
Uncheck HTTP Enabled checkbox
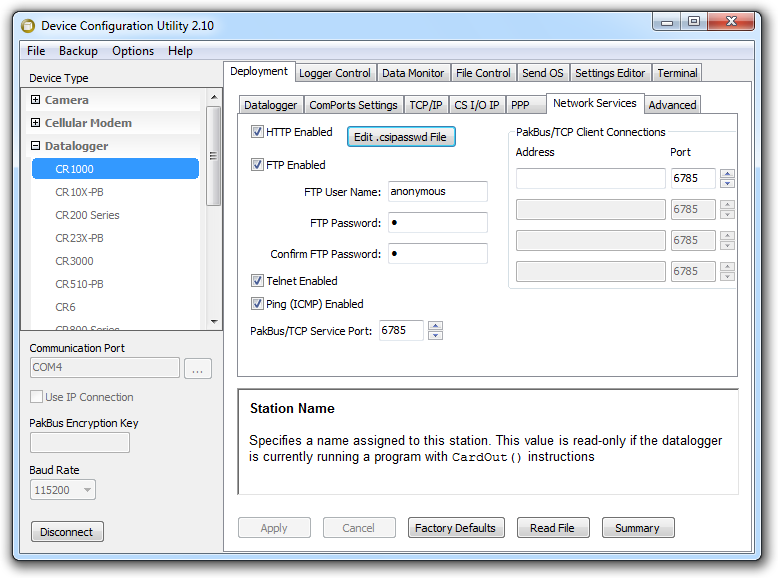pos(257,132)
